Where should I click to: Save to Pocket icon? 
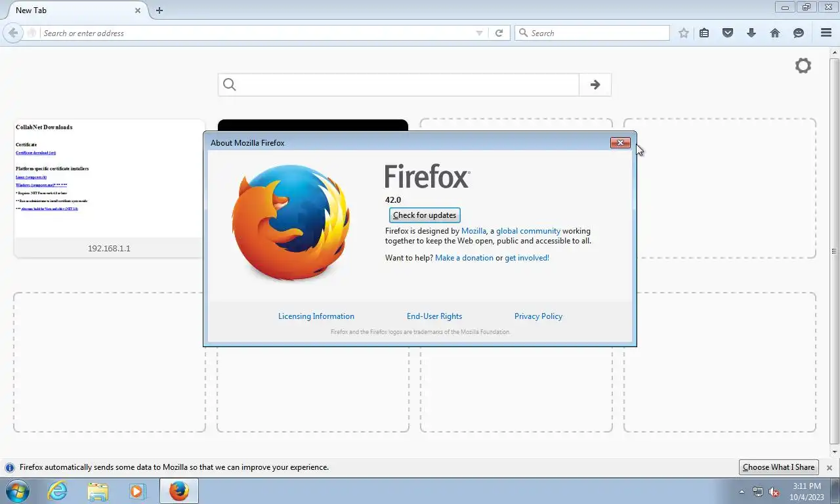(x=728, y=33)
